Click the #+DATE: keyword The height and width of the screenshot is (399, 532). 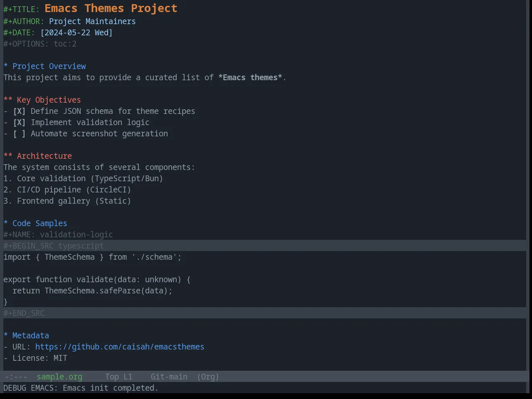click(x=19, y=32)
